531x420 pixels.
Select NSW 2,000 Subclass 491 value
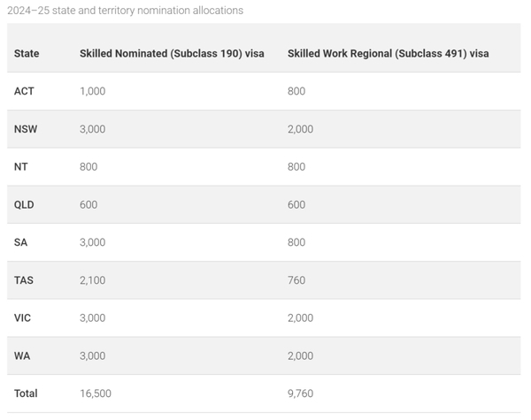300,129
